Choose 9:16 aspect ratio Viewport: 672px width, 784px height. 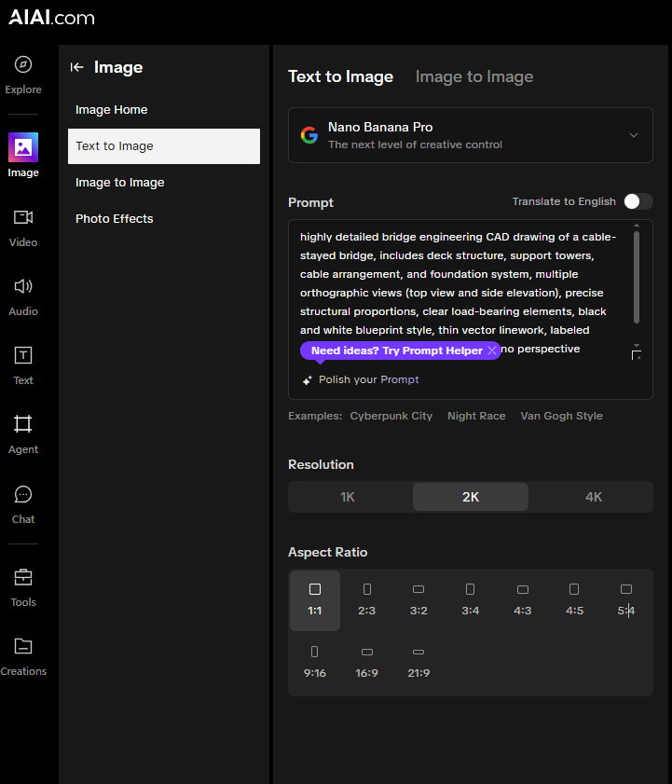point(315,663)
